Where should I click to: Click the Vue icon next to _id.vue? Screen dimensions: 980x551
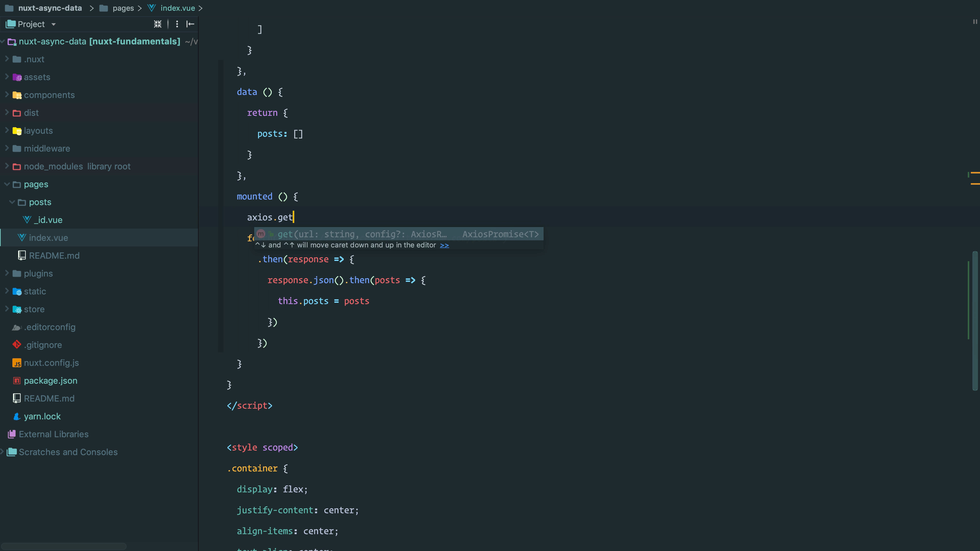click(27, 220)
